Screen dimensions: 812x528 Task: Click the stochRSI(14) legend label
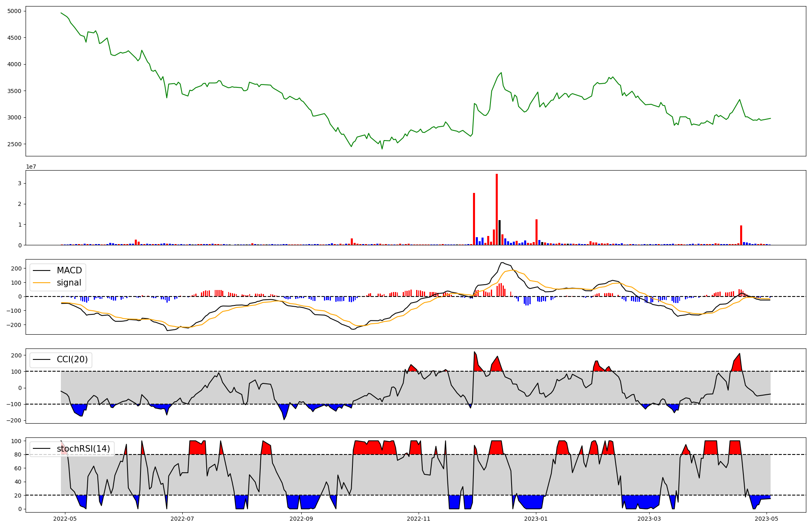point(83,449)
